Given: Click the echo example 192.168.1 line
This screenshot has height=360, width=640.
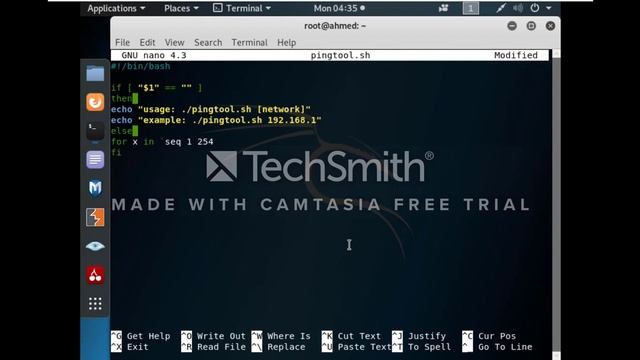Looking at the screenshot, I should pos(216,120).
